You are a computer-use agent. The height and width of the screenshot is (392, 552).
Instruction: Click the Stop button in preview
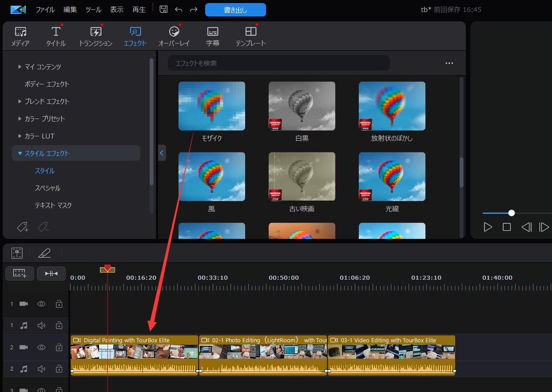coord(507,227)
